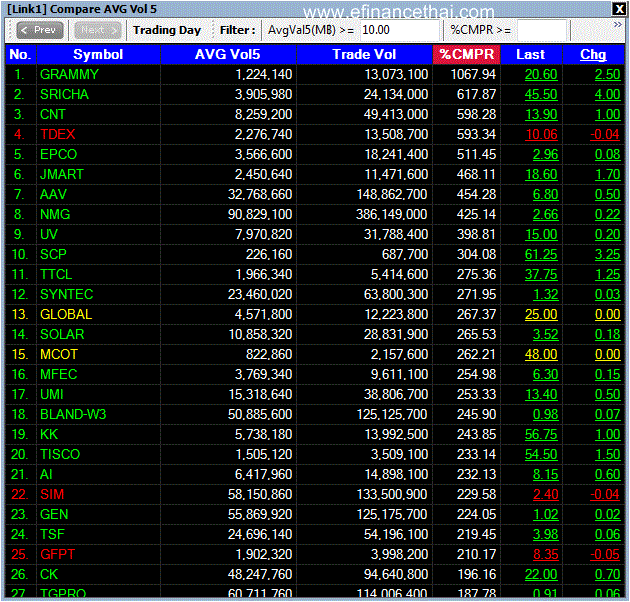
Task: Select the CNT symbol
Action: 53,115
